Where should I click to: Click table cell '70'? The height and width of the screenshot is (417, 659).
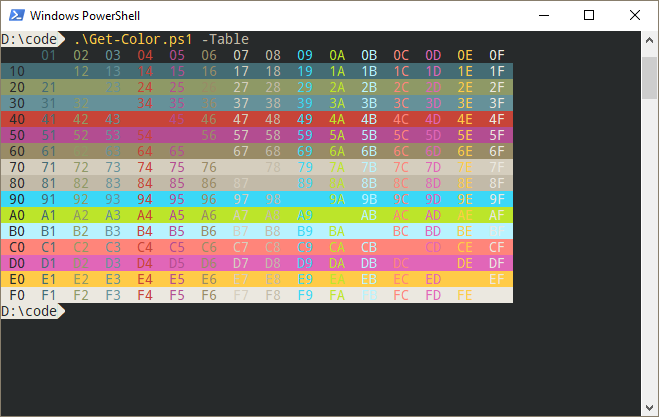pos(17,167)
